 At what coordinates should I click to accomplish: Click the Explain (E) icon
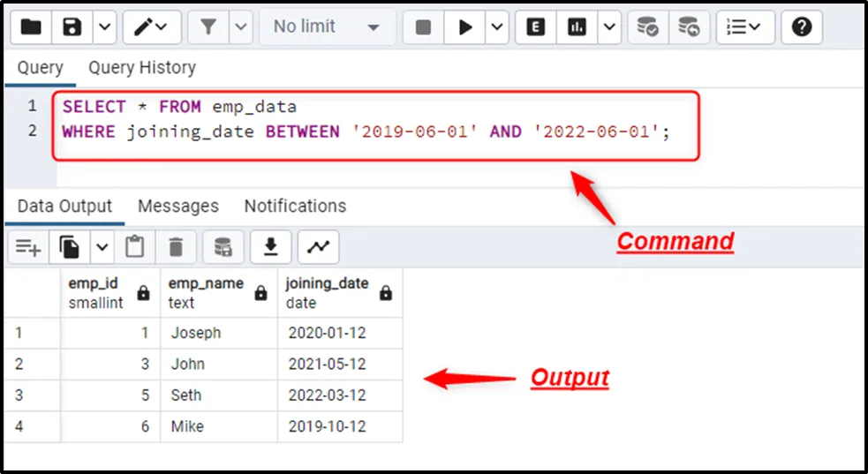pos(535,27)
